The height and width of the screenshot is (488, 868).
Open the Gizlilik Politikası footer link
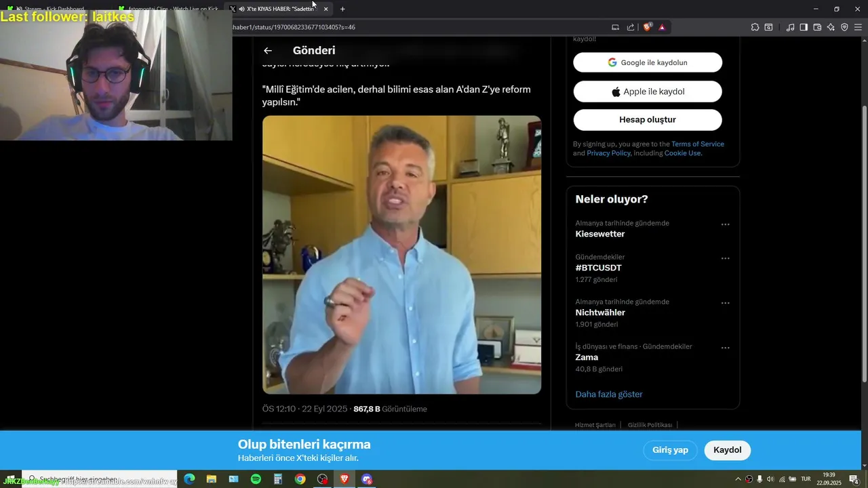[650, 425]
